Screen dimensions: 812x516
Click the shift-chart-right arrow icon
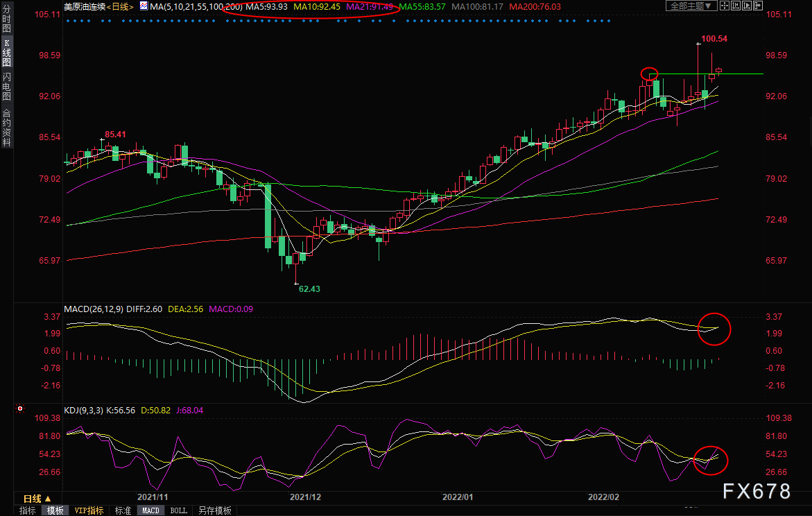(x=758, y=6)
